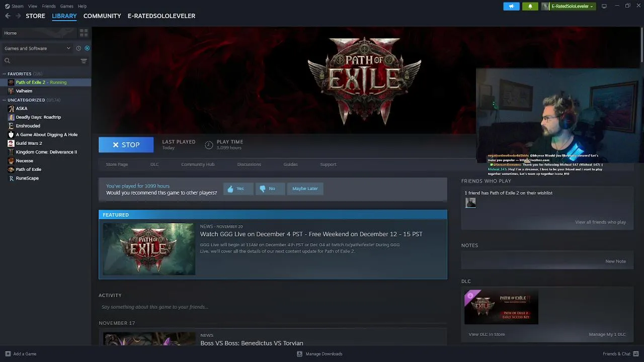This screenshot has height=362, width=644.
Task: Go forward with the right arrow
Action: click(18, 16)
